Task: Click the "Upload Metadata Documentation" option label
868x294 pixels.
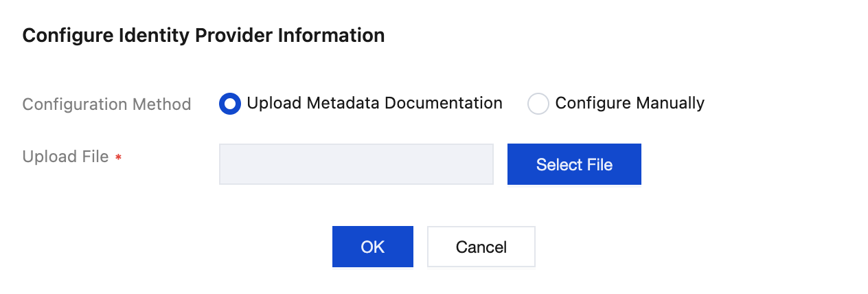Action: (374, 103)
